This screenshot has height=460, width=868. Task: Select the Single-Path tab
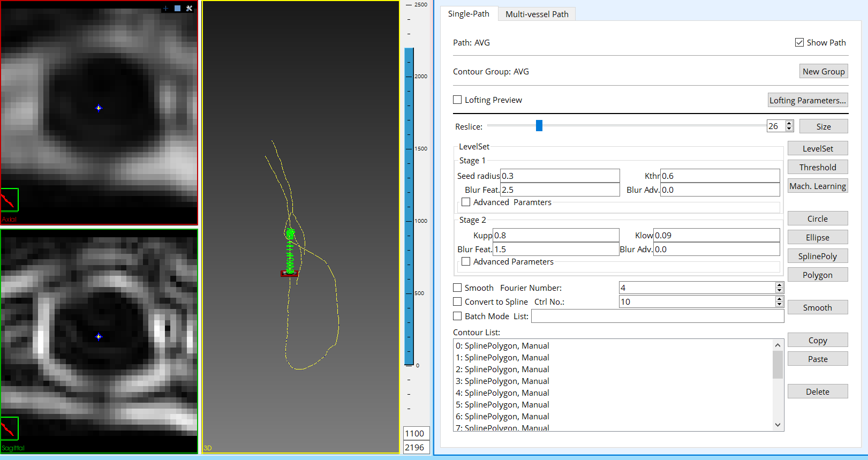click(x=469, y=14)
